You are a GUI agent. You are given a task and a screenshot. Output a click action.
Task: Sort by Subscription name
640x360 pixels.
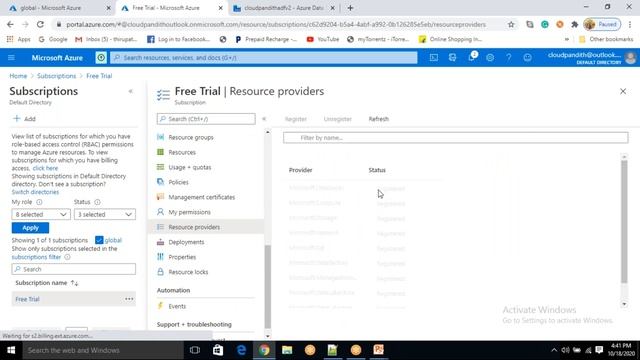pos(47,283)
